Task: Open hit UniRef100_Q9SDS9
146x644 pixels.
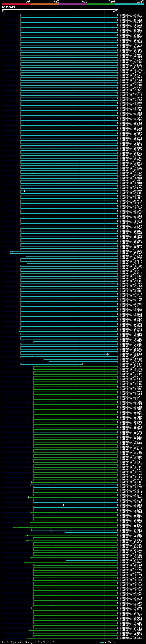Action: (x=131, y=40)
